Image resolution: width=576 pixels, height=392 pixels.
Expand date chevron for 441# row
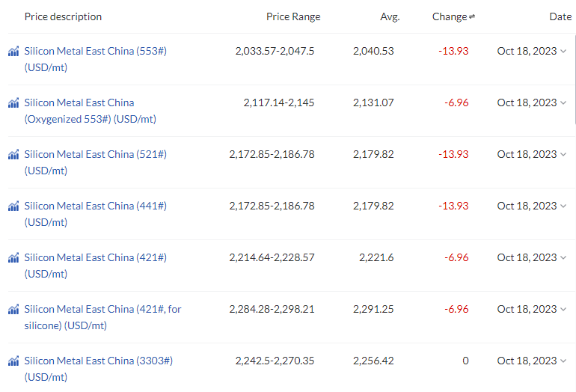563,206
